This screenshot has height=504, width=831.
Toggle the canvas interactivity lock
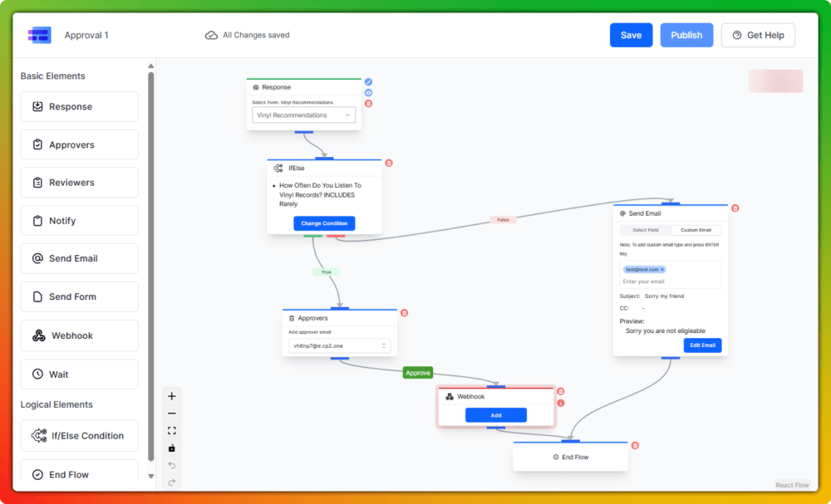[x=172, y=448]
